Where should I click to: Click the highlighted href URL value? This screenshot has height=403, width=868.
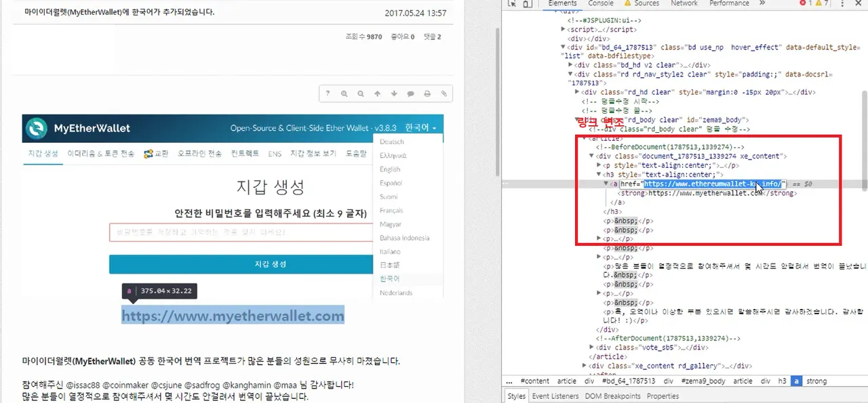pos(713,184)
